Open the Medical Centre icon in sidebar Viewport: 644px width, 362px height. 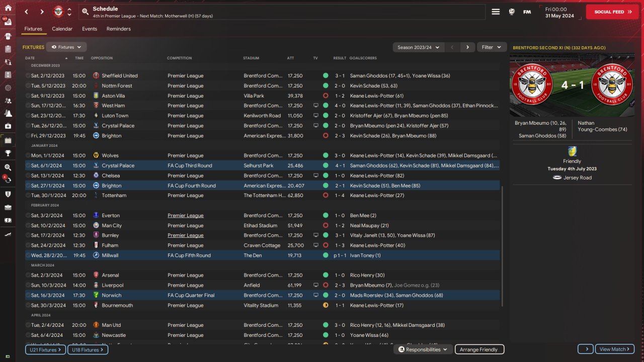coord(8,126)
